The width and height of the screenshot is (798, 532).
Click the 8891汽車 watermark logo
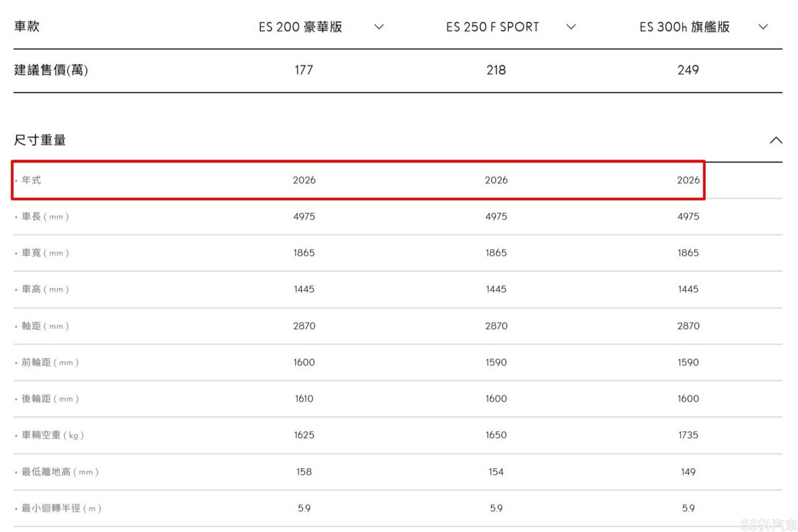click(x=768, y=525)
